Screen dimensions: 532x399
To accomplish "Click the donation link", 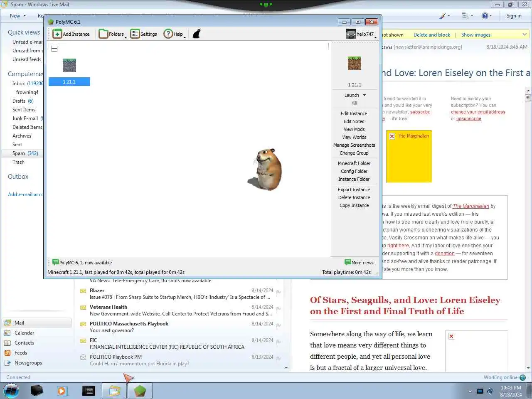I will [445, 254].
